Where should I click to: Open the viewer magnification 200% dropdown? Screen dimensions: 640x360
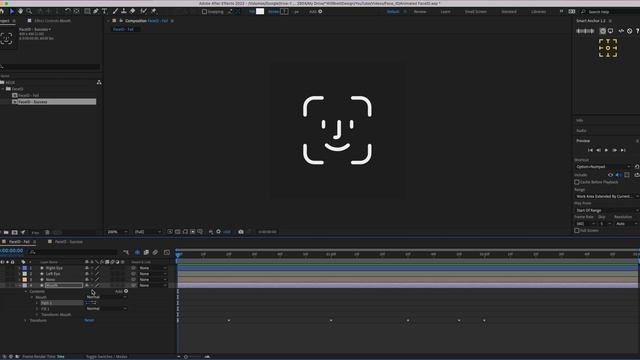pyautogui.click(x=118, y=232)
